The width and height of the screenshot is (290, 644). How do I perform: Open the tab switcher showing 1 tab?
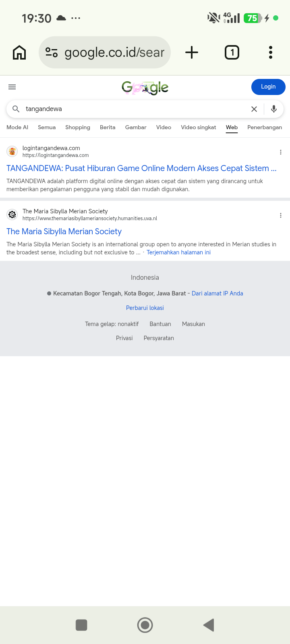pos(232,52)
